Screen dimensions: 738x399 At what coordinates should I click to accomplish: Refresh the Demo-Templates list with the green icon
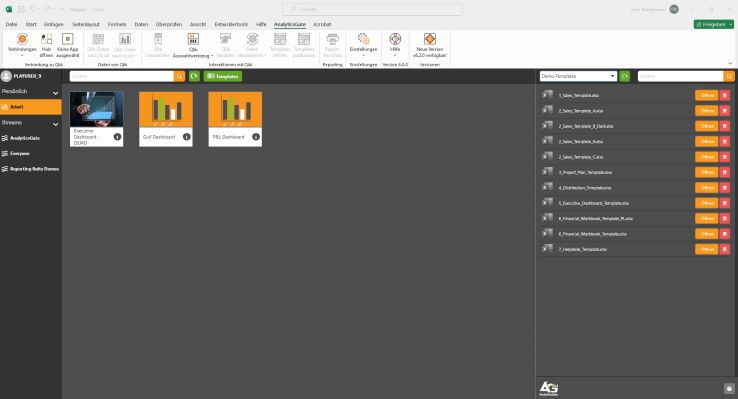625,76
